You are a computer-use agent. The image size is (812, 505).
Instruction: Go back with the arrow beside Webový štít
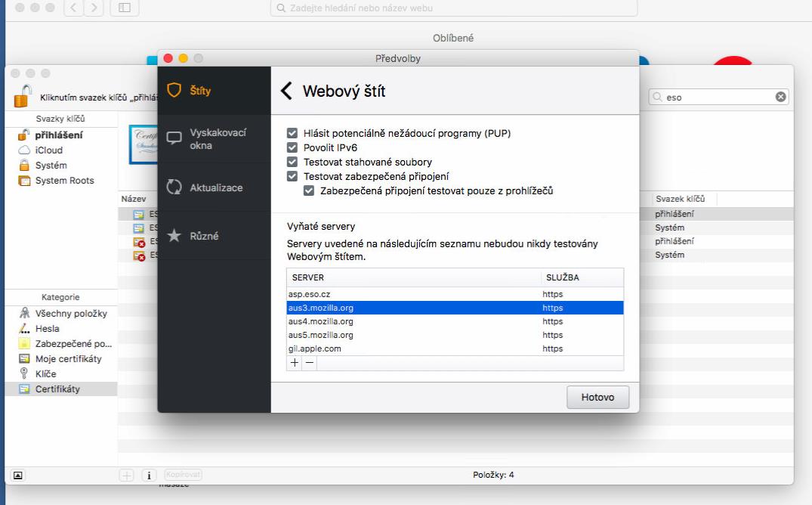286,91
